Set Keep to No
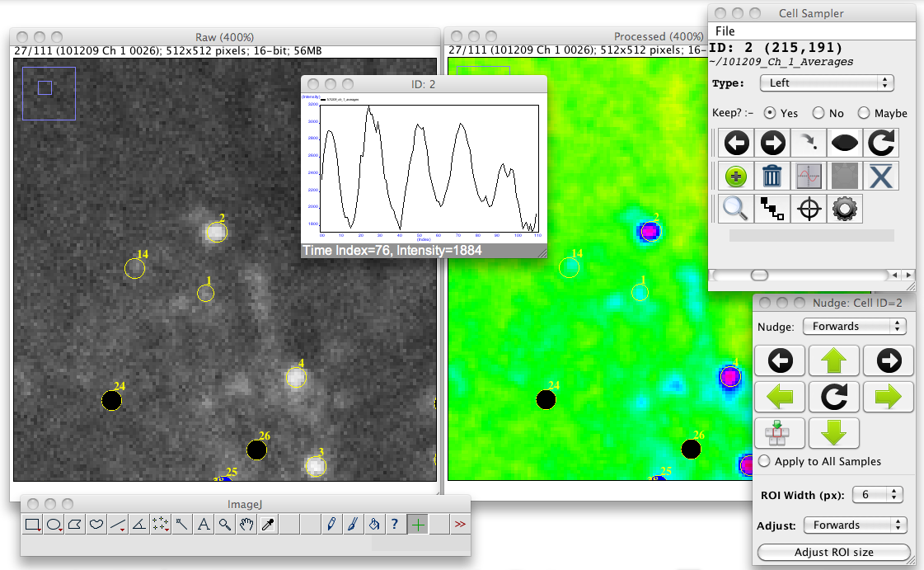 (818, 113)
